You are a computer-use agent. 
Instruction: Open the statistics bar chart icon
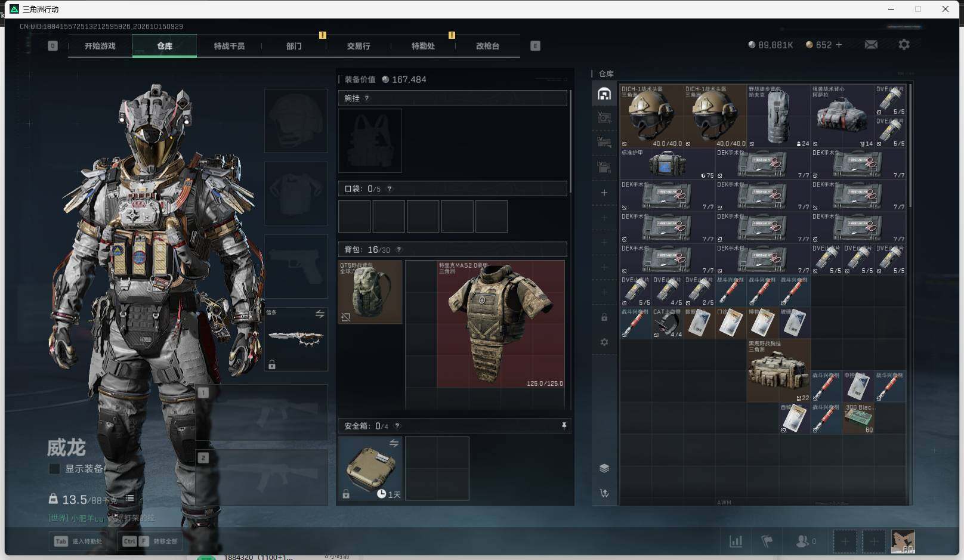click(736, 542)
